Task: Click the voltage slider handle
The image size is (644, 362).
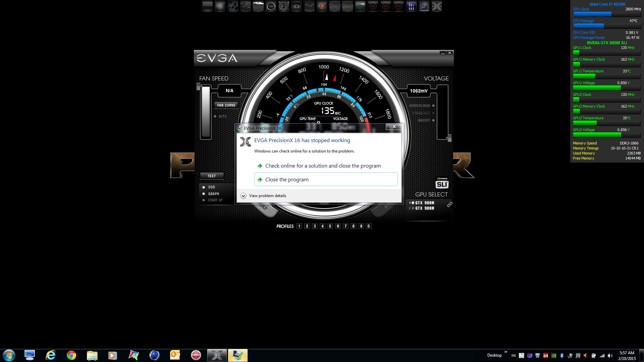Action: pyautogui.click(x=449, y=138)
